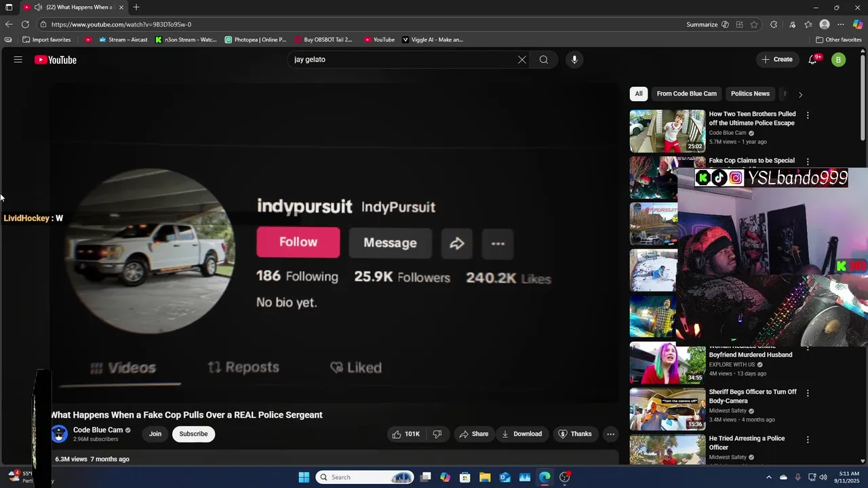Download the video
Viewport: 868px width, 488px height.
pyautogui.click(x=521, y=434)
